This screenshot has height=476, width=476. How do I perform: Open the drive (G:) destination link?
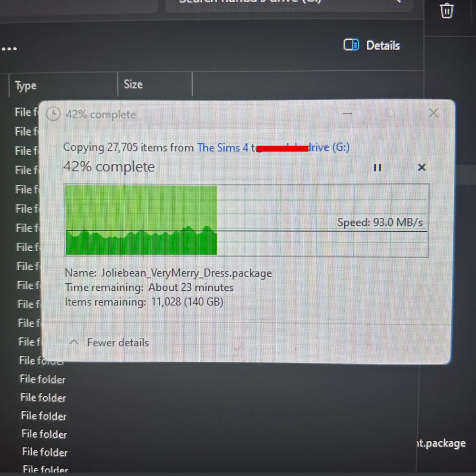(329, 148)
